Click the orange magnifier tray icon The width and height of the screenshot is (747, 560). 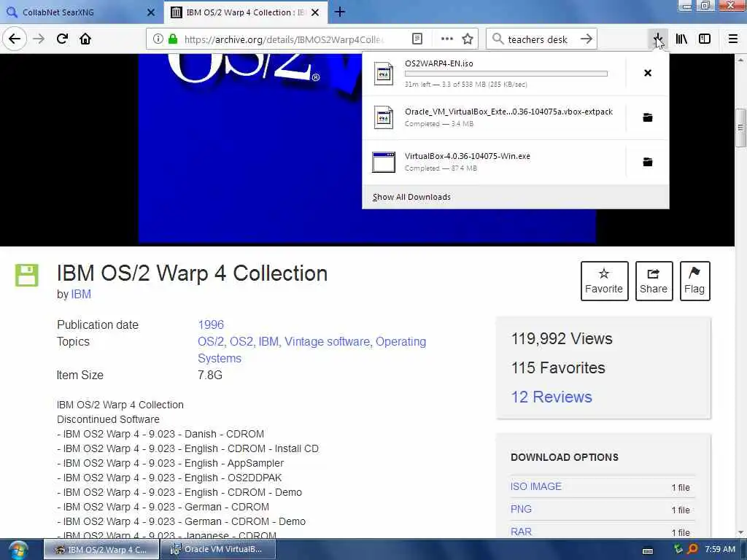coord(693,549)
